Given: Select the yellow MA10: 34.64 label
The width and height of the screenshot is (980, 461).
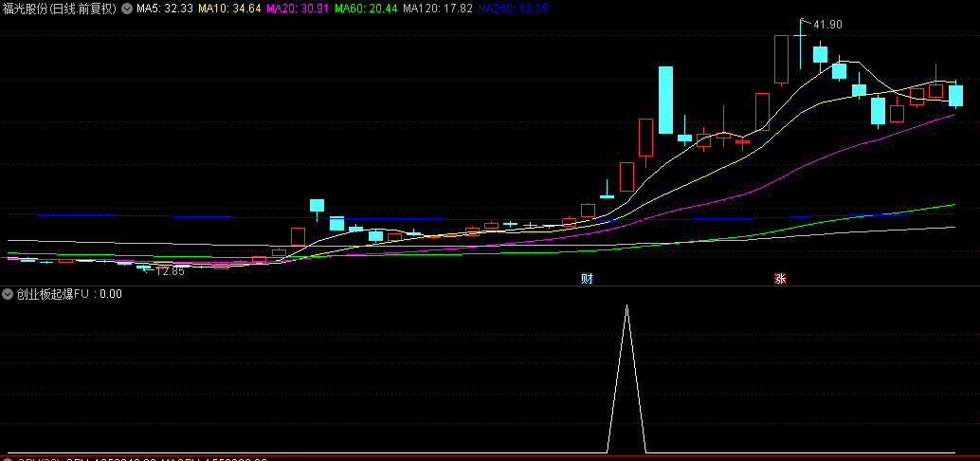Looking at the screenshot, I should click(x=230, y=9).
